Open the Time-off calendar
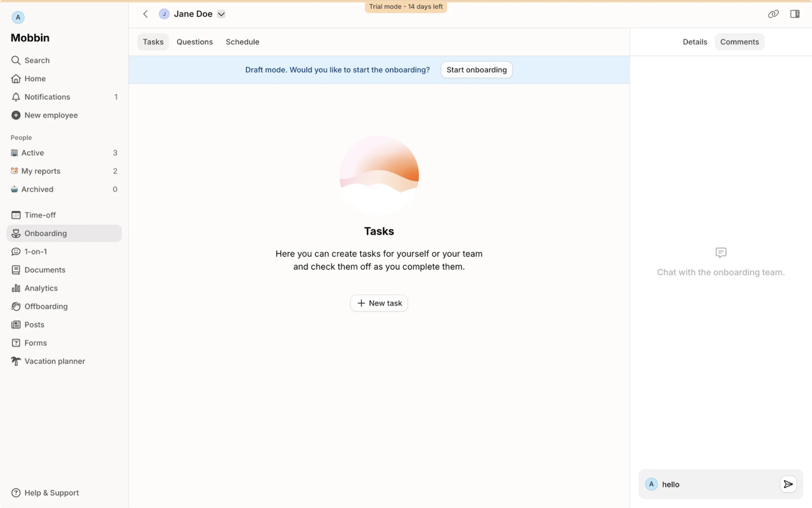The height and width of the screenshot is (508, 812). tap(40, 215)
